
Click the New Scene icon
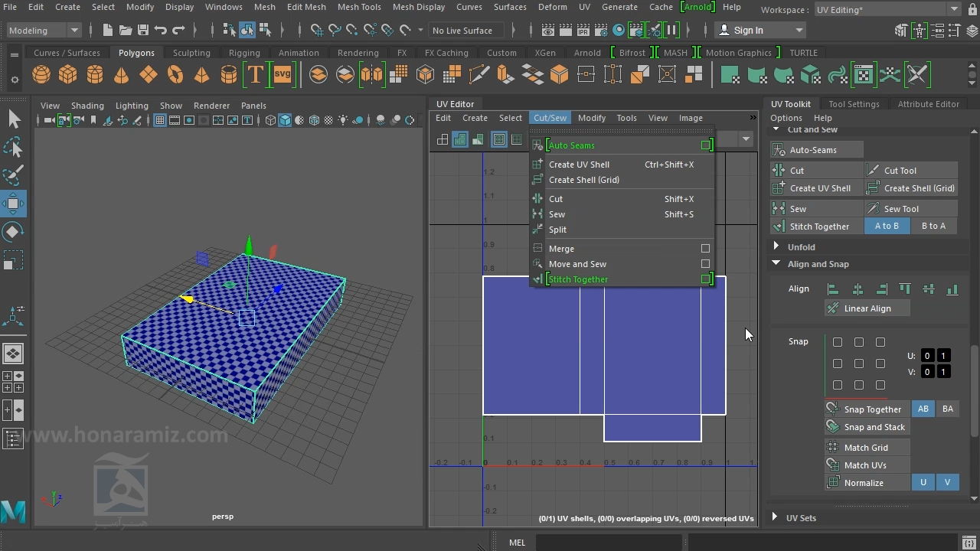click(107, 31)
